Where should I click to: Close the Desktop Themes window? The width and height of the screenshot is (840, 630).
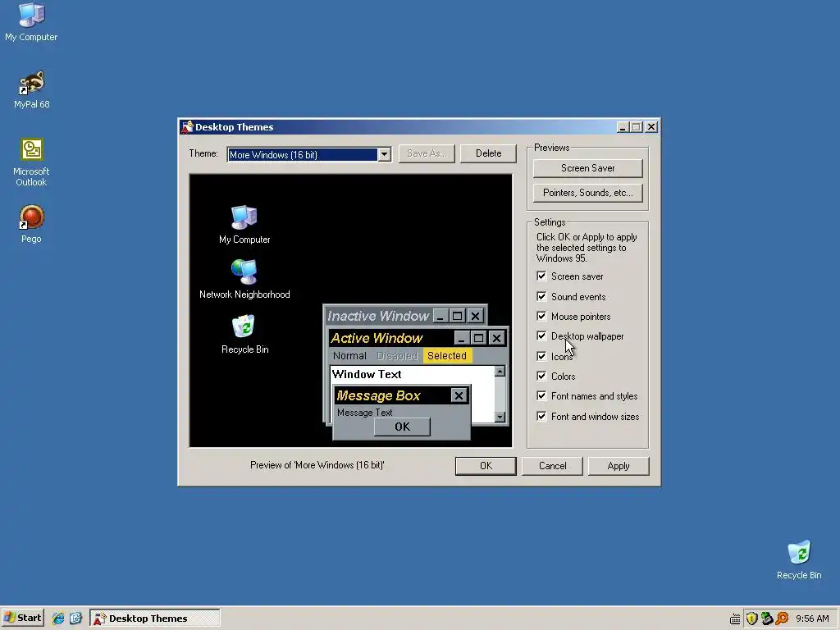tap(651, 127)
